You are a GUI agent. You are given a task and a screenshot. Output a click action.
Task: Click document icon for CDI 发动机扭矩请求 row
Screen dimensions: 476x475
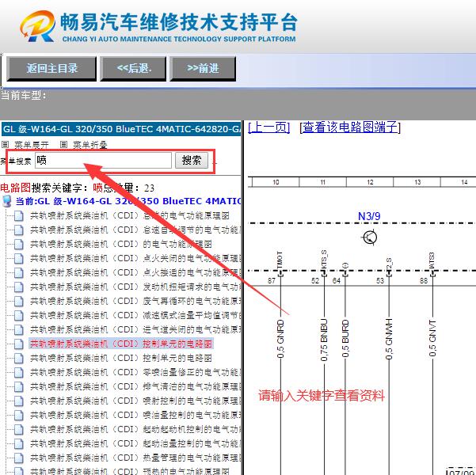(19, 287)
